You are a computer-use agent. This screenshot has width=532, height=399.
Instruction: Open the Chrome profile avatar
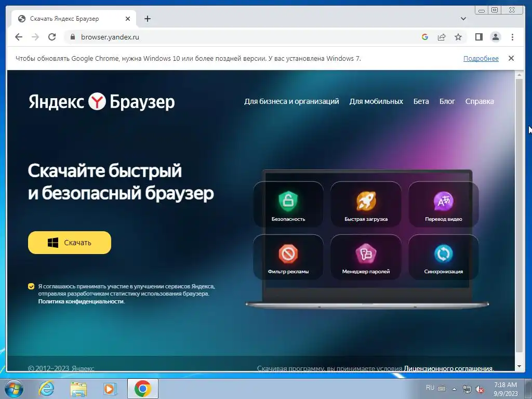click(x=496, y=37)
